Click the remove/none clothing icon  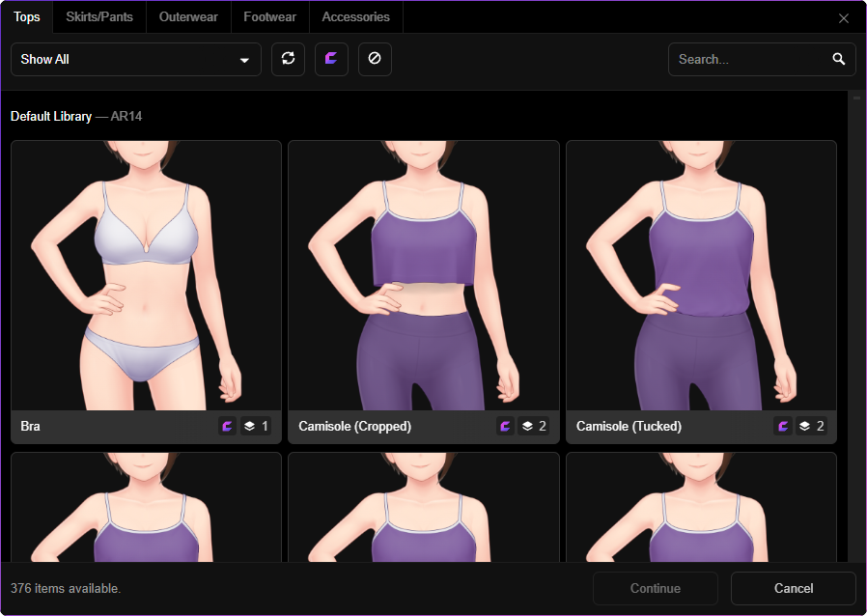375,59
